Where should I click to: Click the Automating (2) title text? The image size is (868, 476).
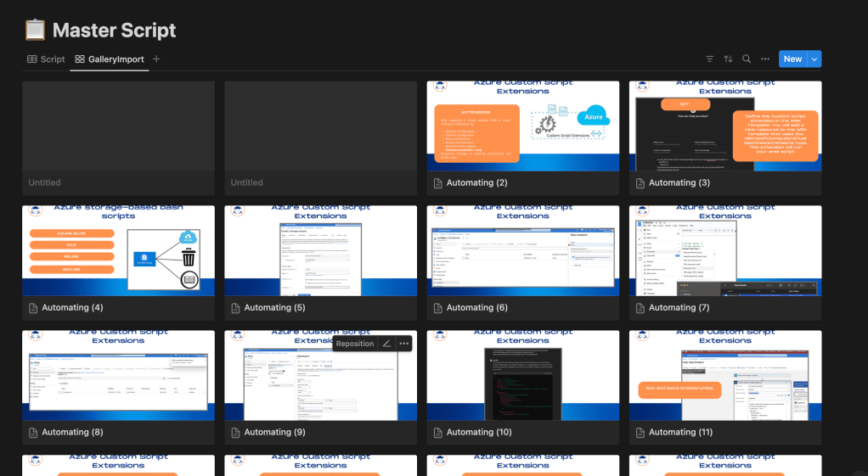pos(476,183)
